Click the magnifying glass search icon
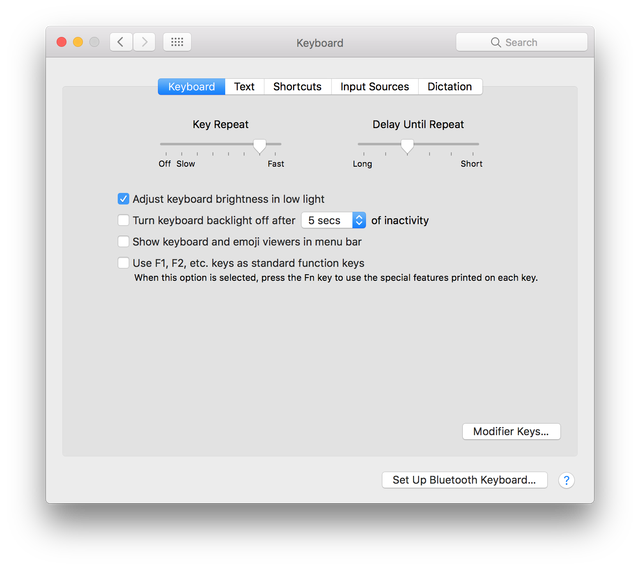Screen dimensions: 640x569 point(496,42)
